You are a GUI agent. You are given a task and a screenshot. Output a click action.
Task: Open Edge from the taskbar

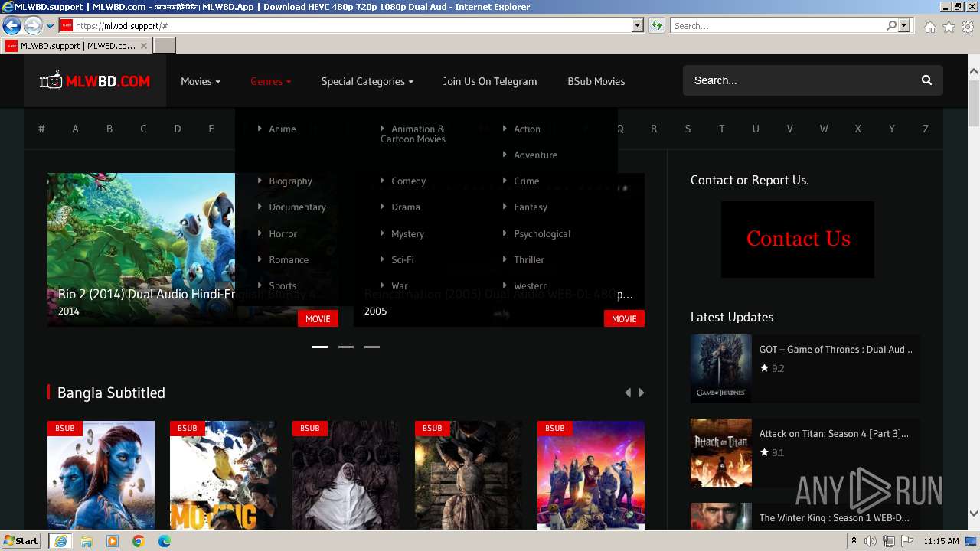coord(165,541)
